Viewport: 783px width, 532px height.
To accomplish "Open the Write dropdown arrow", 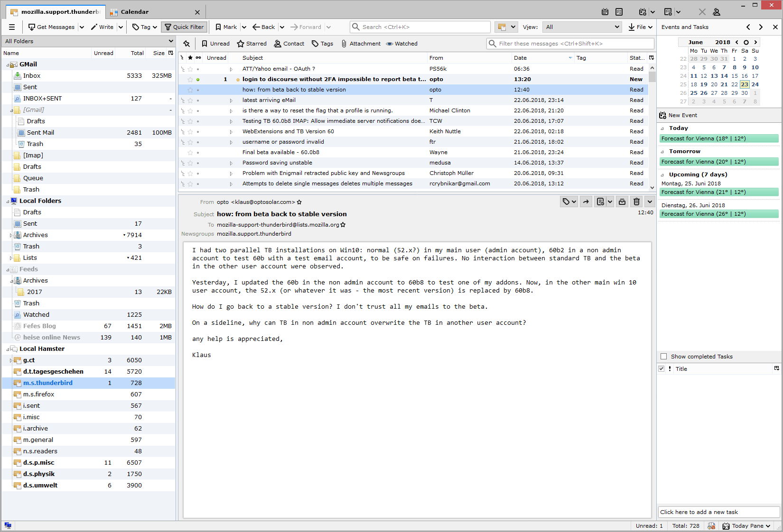I will 121,27.
